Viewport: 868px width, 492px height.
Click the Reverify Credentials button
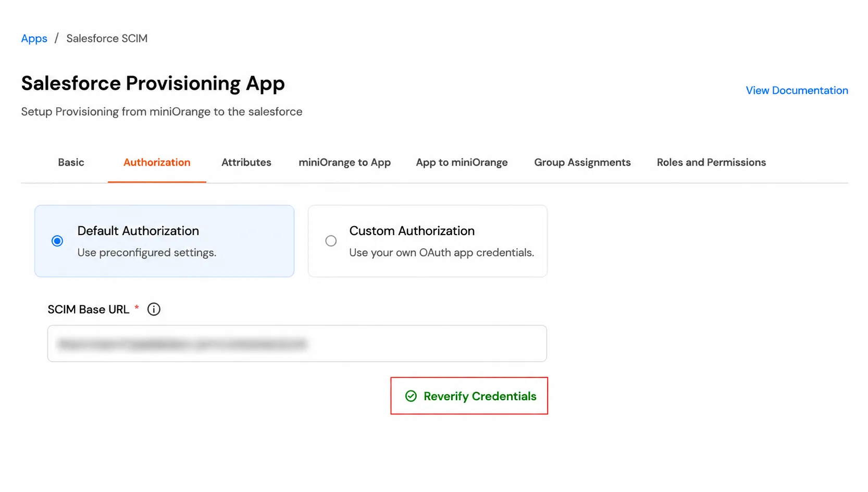click(469, 396)
